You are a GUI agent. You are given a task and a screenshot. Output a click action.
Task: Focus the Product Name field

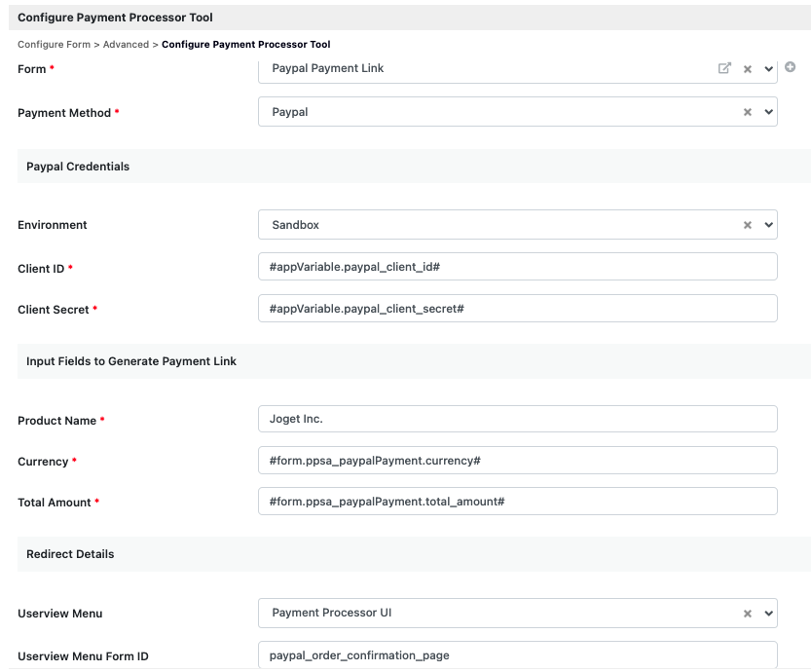518,419
